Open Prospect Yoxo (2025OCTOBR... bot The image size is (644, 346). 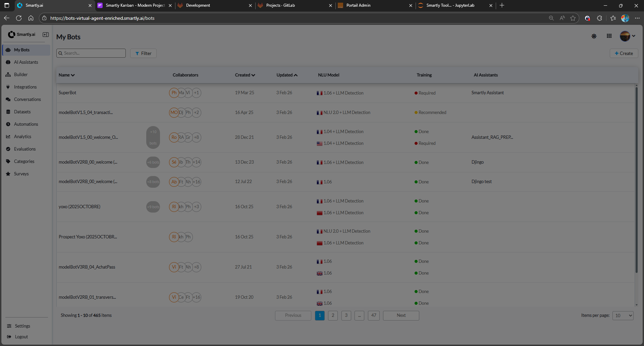(88, 237)
